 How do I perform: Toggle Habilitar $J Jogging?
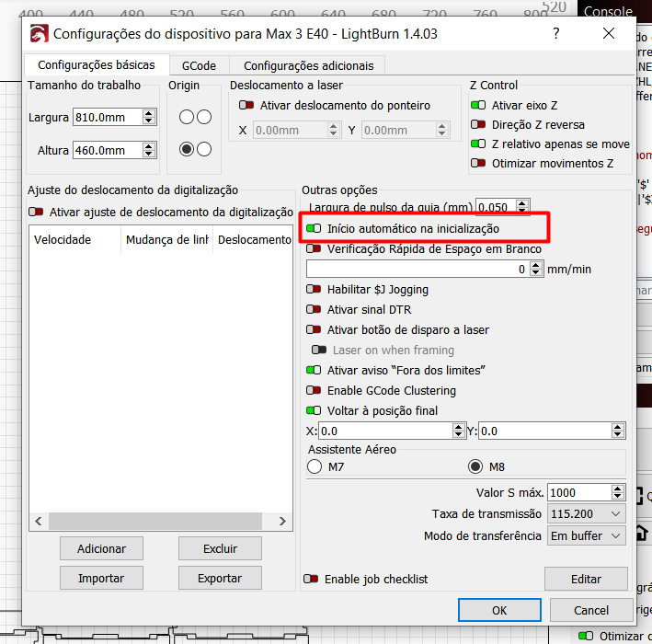[315, 290]
